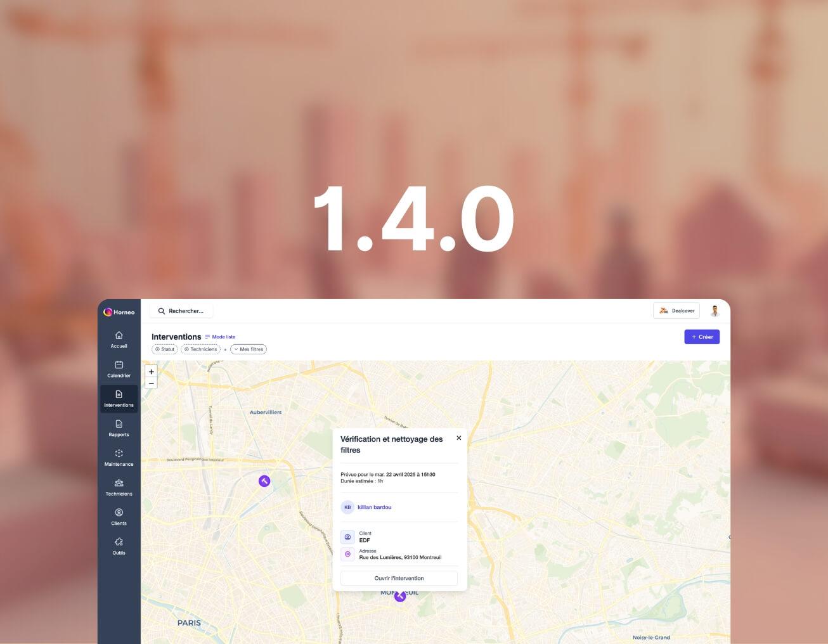
Task: Expand the Techniciens filter chip
Action: 200,349
